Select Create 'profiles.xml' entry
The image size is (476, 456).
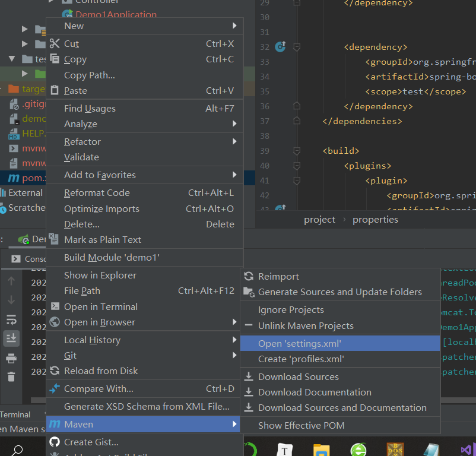pyautogui.click(x=340, y=359)
